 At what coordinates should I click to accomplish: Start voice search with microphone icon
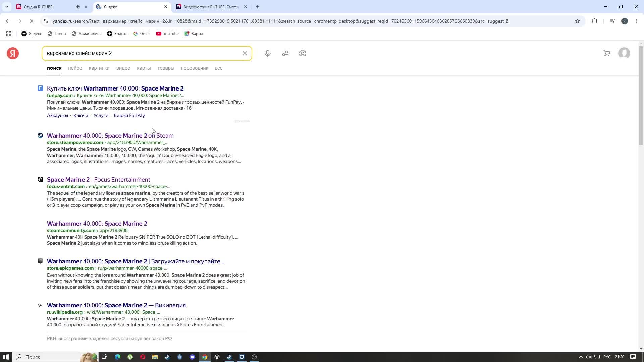click(267, 53)
